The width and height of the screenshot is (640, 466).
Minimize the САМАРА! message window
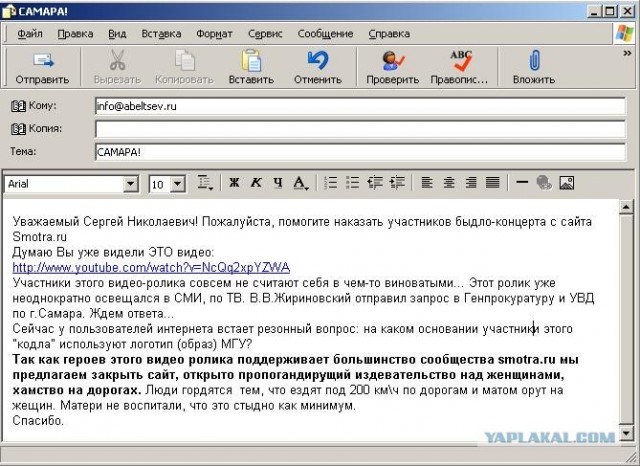(x=594, y=11)
